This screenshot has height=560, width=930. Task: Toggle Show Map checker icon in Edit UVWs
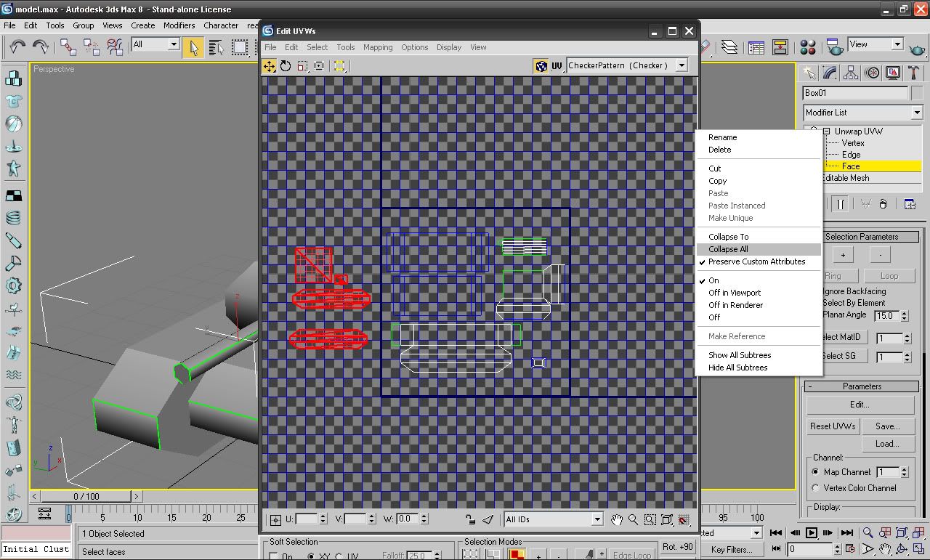point(541,66)
